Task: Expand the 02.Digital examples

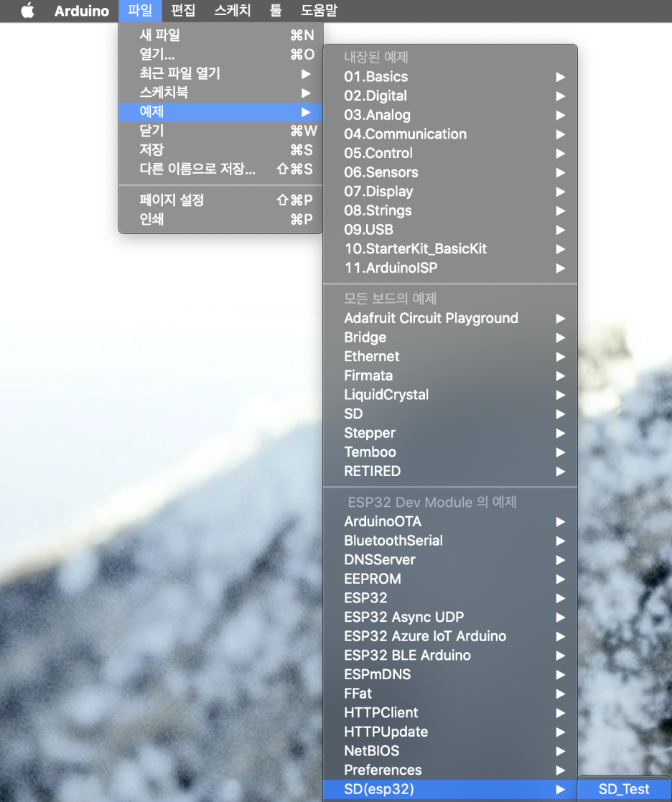Action: coord(450,96)
